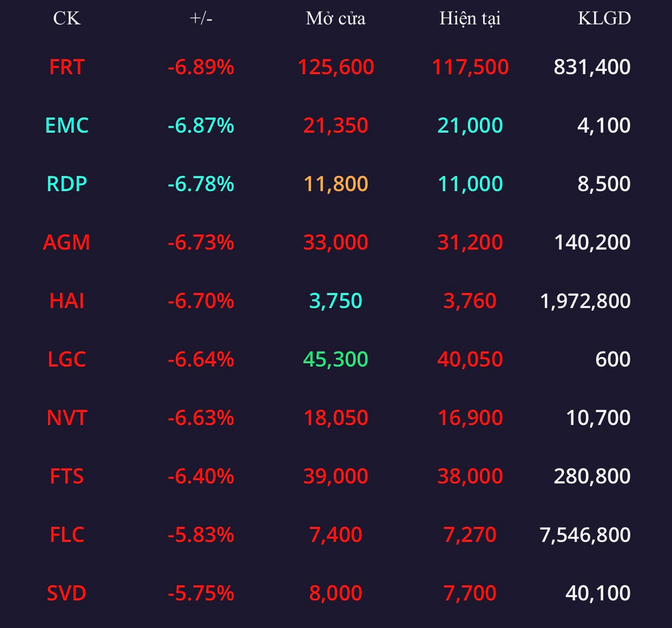Select the LGC stock ticker
The image size is (672, 628).
tap(67, 359)
